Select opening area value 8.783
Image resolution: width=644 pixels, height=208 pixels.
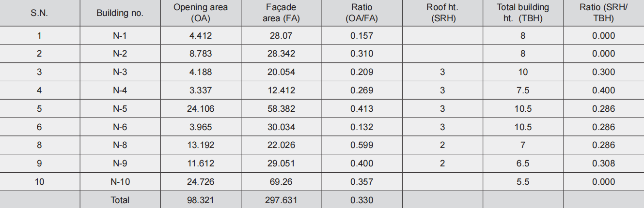(x=201, y=54)
